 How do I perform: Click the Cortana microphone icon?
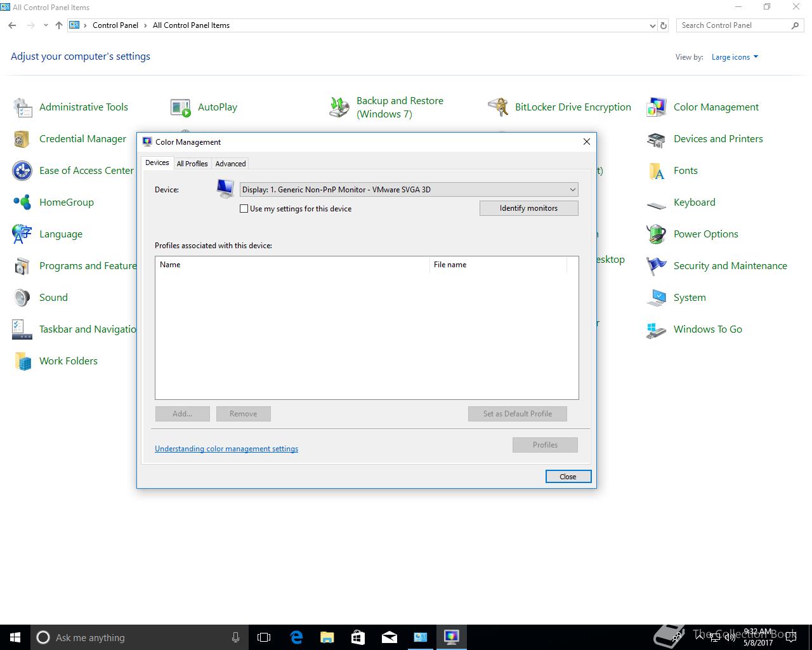pyautogui.click(x=235, y=637)
